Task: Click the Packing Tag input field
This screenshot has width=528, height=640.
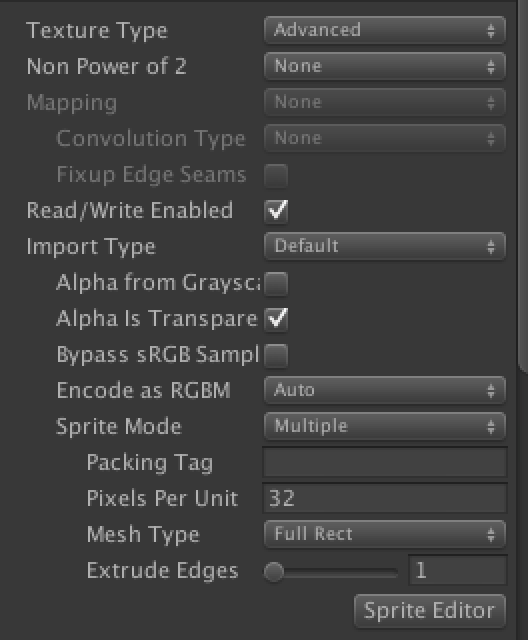Action: pos(385,462)
